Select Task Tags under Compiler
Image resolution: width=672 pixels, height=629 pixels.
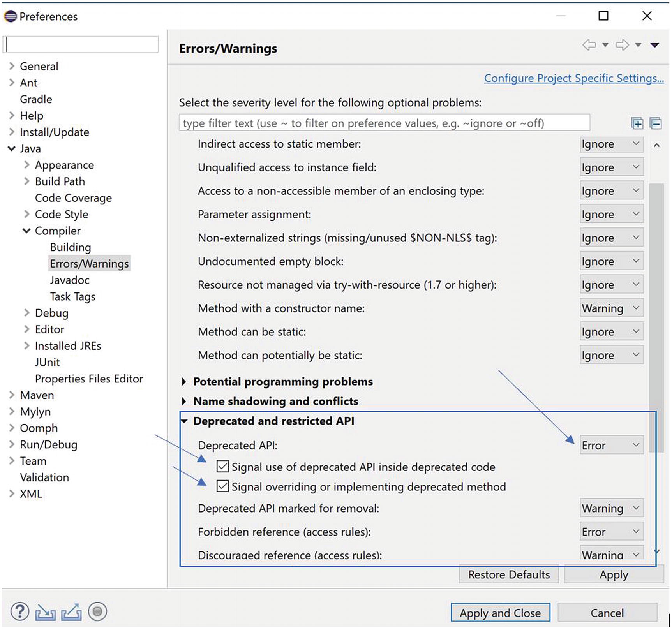coord(73,297)
